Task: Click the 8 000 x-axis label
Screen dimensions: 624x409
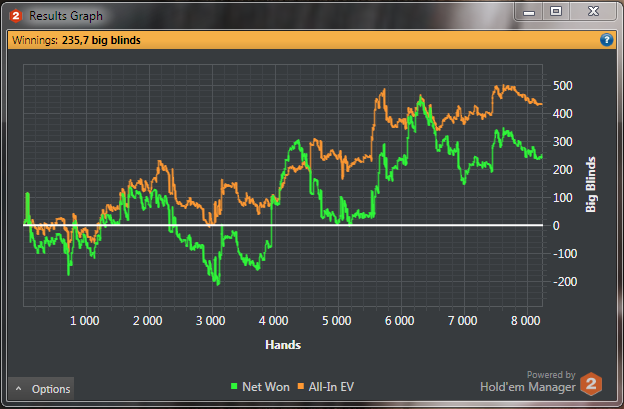Action: click(x=526, y=321)
